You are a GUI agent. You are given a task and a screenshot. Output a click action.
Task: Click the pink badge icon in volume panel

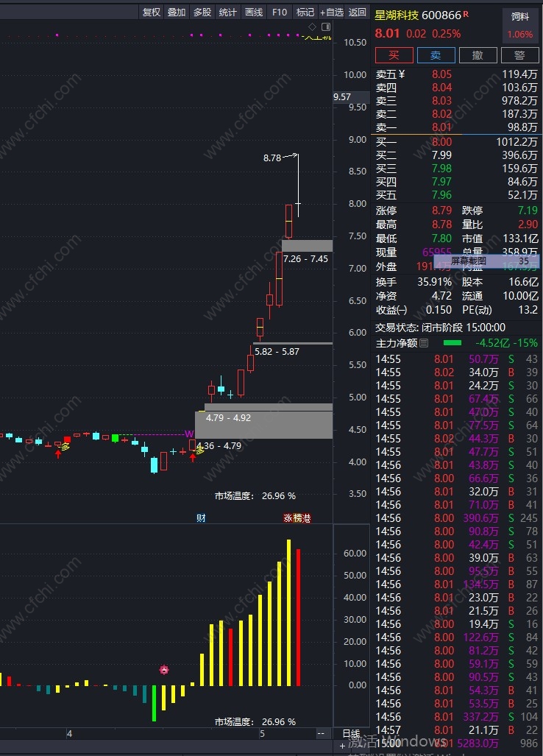pyautogui.click(x=164, y=670)
